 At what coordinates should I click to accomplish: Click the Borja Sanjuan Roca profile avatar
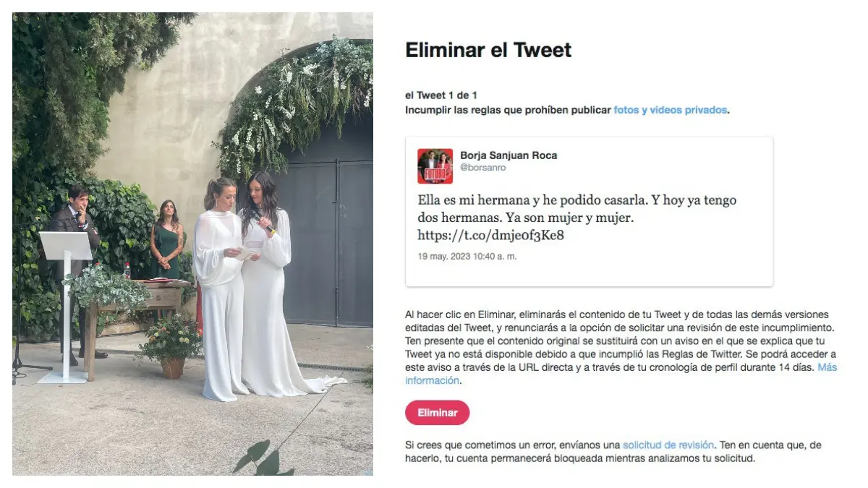[x=435, y=166]
